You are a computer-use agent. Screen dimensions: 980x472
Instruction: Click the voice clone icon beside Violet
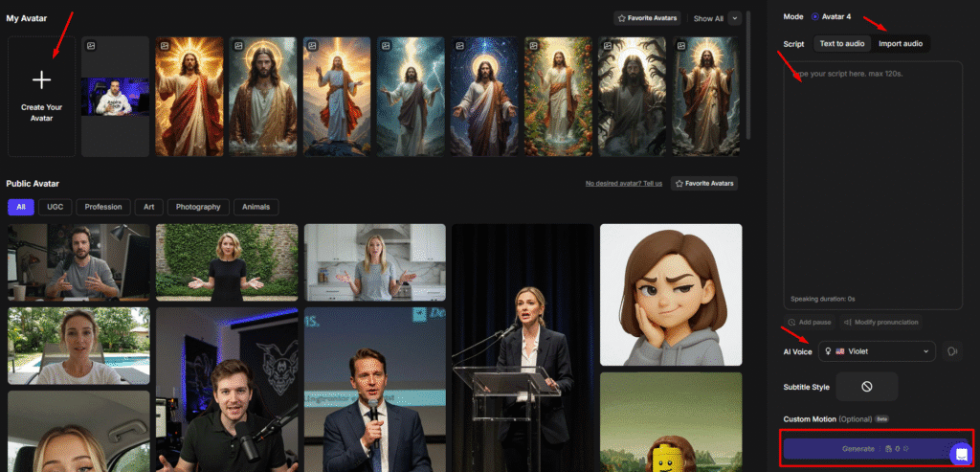coord(952,351)
